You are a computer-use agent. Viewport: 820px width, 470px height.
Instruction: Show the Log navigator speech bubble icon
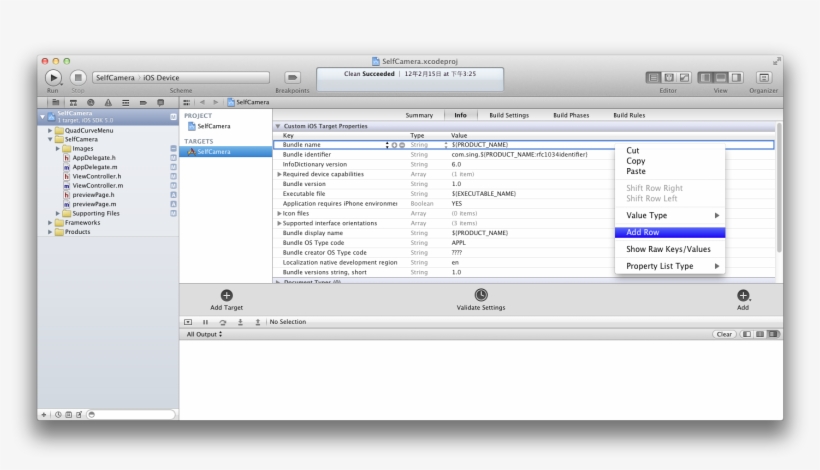coord(161,102)
